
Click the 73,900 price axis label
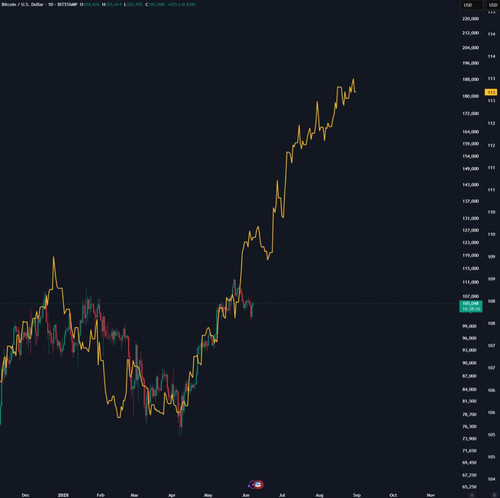(x=469, y=439)
